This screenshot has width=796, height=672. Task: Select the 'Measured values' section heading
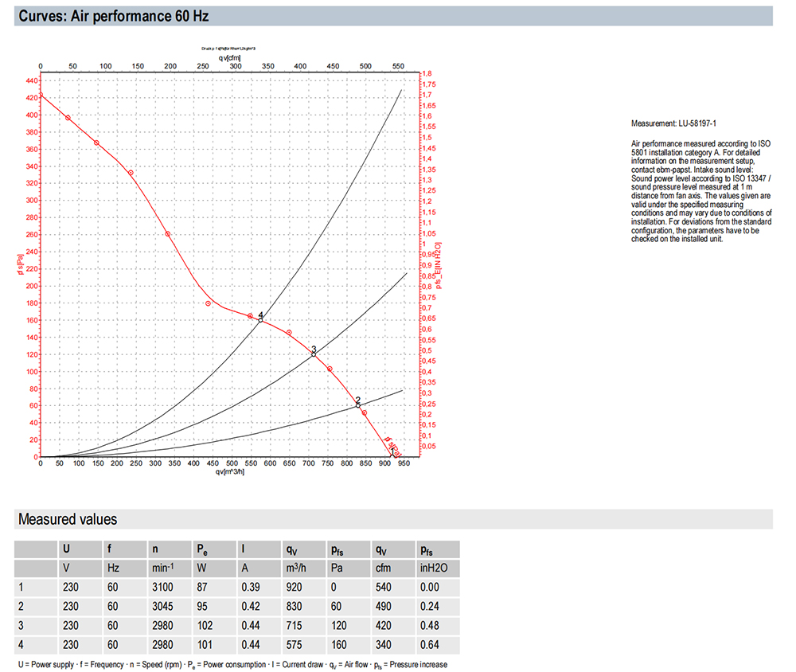(x=67, y=520)
